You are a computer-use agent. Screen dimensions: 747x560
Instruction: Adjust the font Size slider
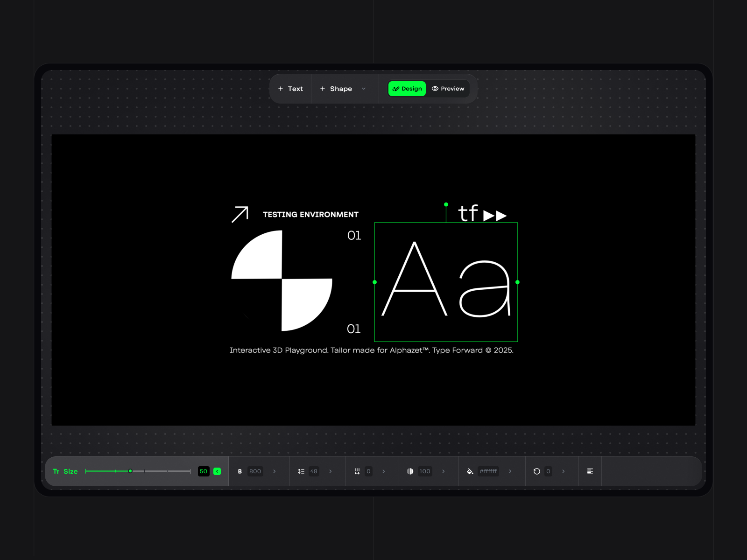138,471
